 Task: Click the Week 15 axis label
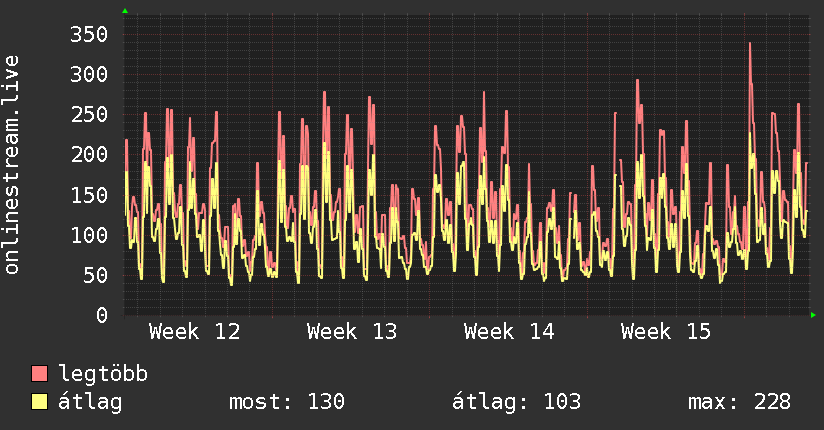666,332
